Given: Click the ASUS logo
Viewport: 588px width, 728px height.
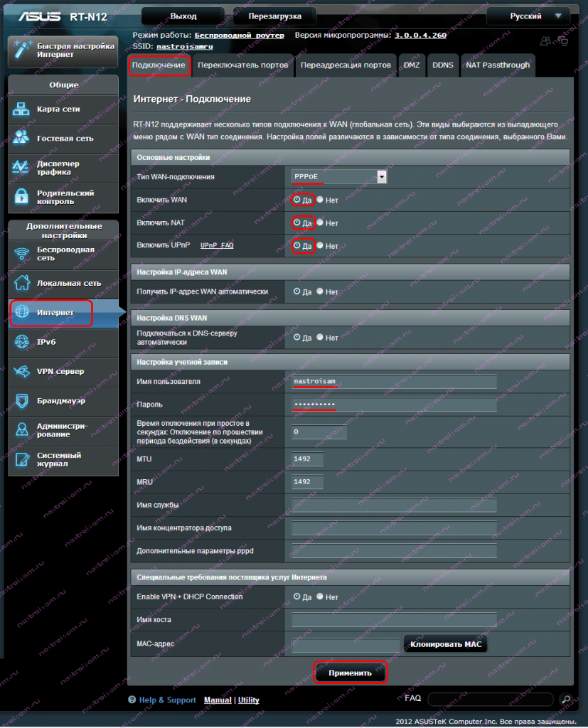Looking at the screenshot, I should click(40, 16).
